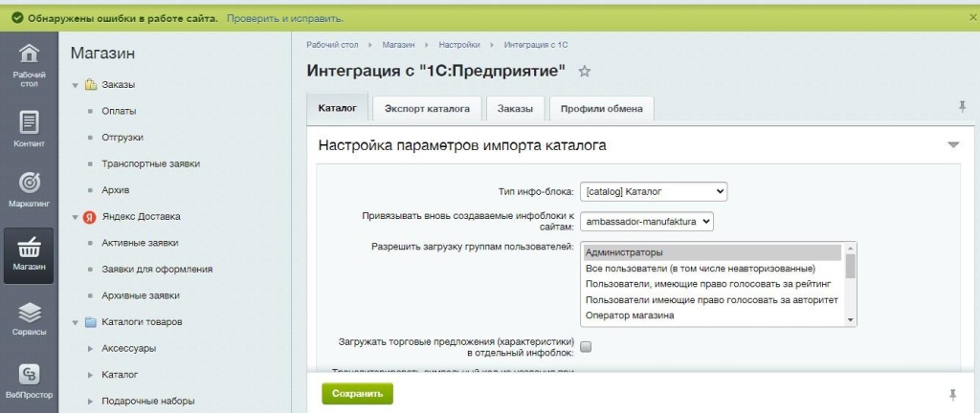Open Аксессуары catalog item

click(129, 349)
